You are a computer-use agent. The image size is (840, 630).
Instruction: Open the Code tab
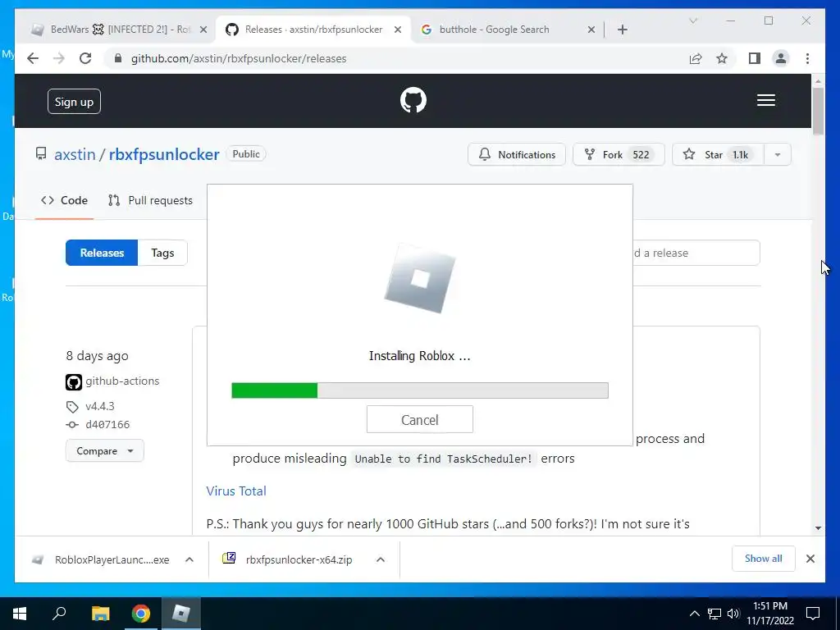pos(64,200)
